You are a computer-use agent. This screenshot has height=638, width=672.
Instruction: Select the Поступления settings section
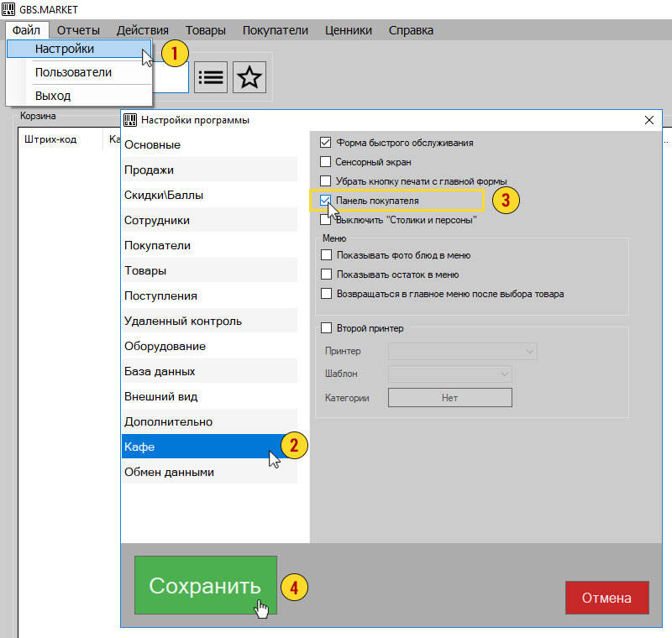pos(209,295)
